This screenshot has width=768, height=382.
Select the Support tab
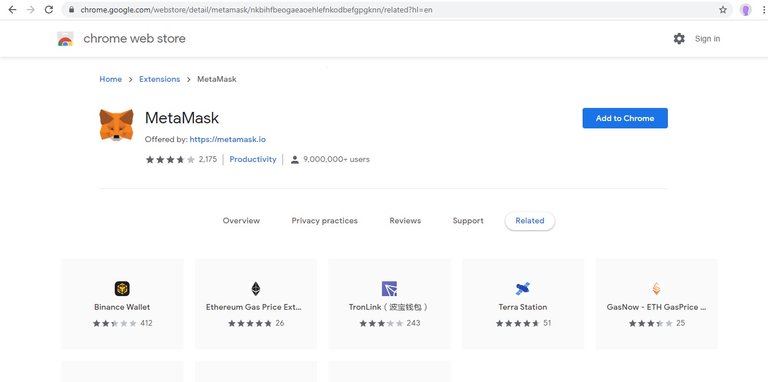[x=468, y=221]
